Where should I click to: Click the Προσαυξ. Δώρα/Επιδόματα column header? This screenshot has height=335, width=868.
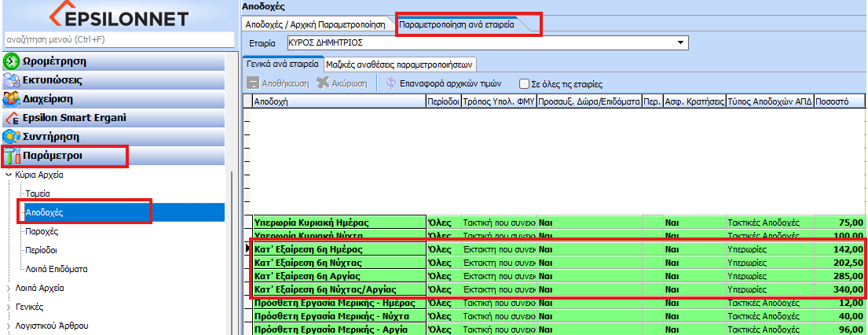(x=590, y=101)
